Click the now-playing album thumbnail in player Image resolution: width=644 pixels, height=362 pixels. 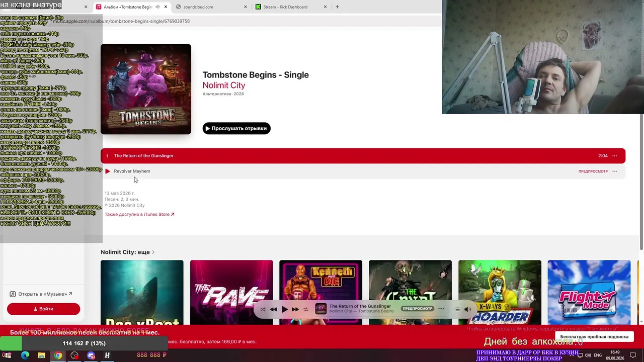click(320, 309)
